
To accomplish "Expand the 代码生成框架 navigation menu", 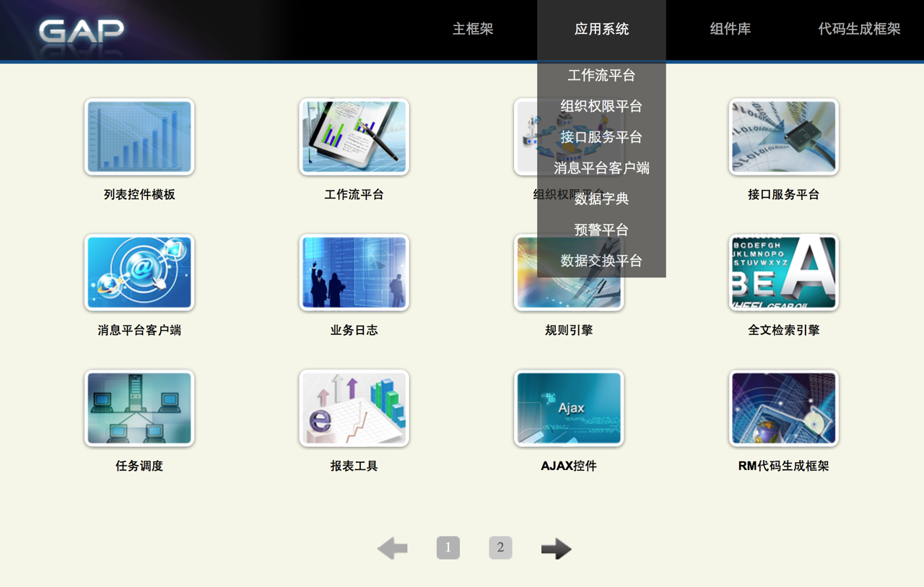I will pos(859,30).
